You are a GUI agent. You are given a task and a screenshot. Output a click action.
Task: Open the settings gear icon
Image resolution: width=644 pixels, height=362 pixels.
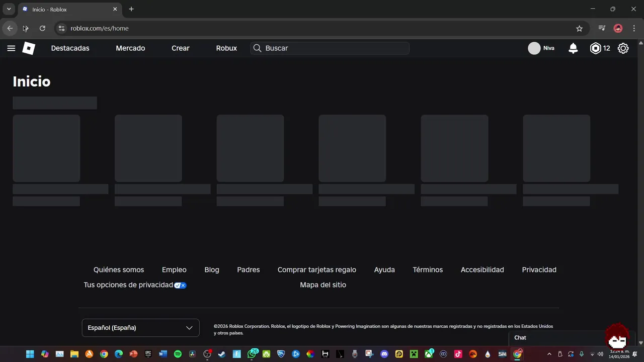tap(623, 48)
